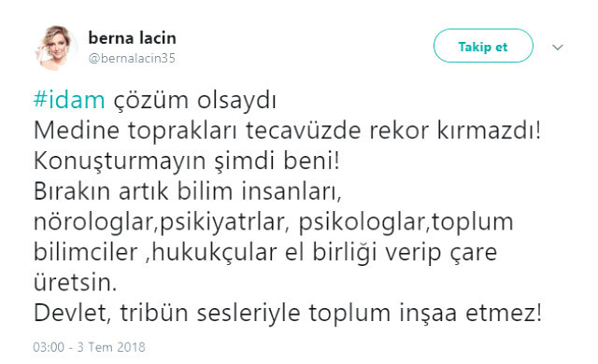The image size is (598, 364).
Task: Open berna lacin's profile photo
Action: coord(56,48)
